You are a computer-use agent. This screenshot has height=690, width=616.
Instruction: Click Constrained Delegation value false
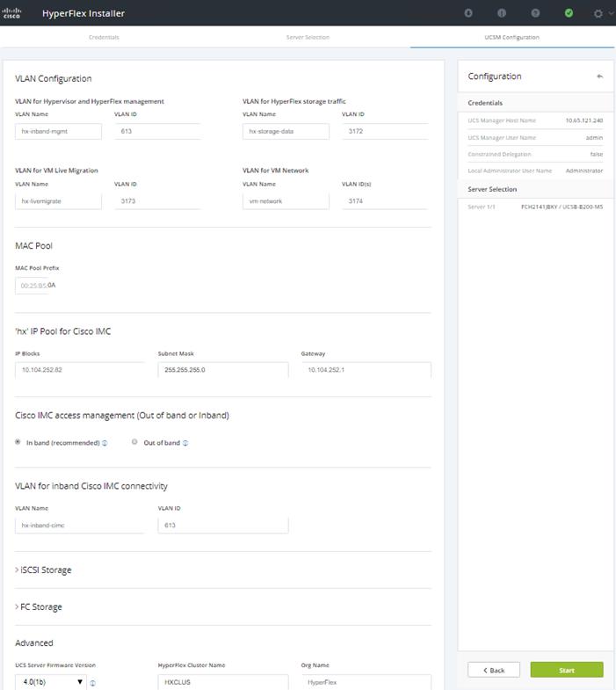(596, 155)
